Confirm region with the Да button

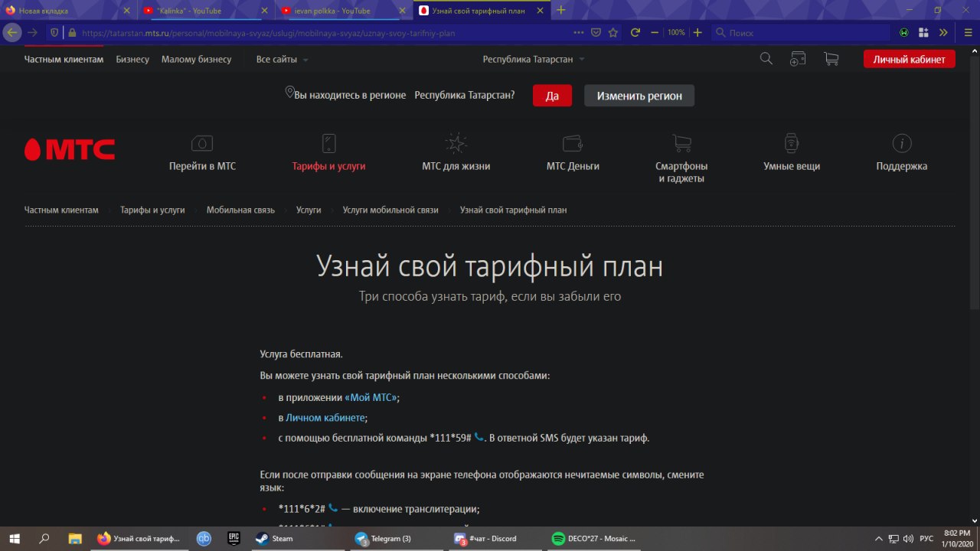coord(552,96)
